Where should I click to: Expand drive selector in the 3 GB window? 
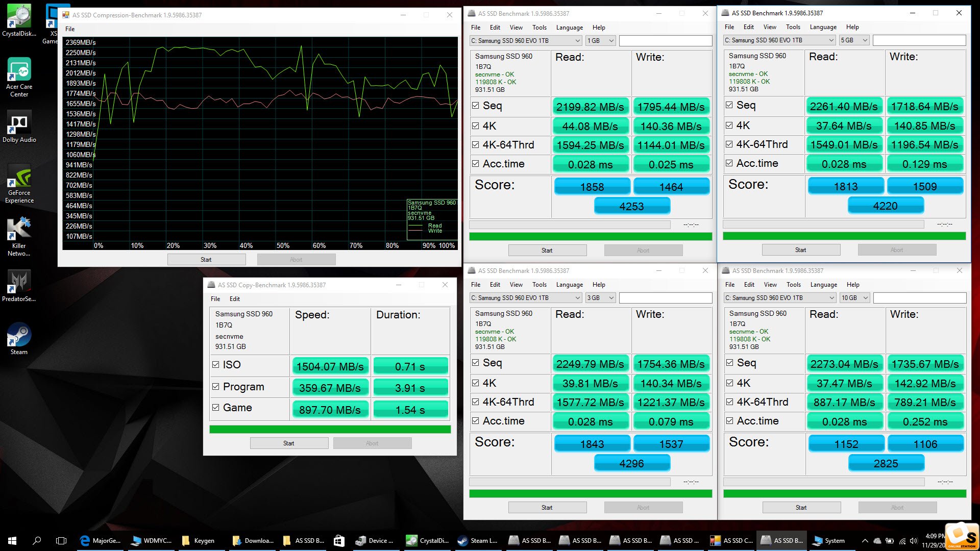point(578,298)
